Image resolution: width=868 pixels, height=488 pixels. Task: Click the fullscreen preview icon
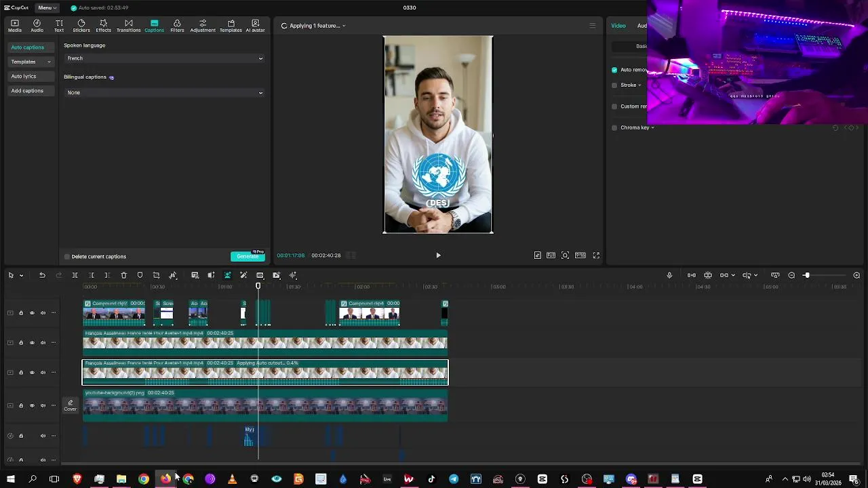(x=596, y=256)
